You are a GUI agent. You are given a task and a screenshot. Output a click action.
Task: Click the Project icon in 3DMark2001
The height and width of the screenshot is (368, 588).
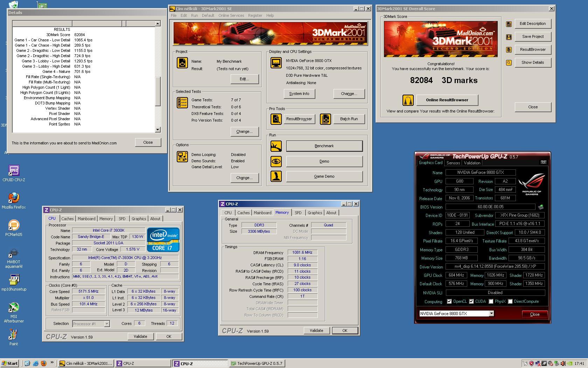182,63
